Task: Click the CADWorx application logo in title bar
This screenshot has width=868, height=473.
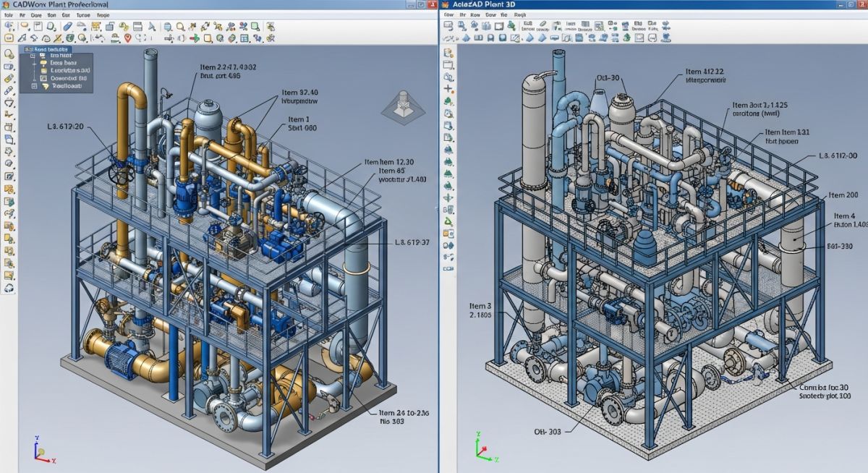Action: pos(5,5)
